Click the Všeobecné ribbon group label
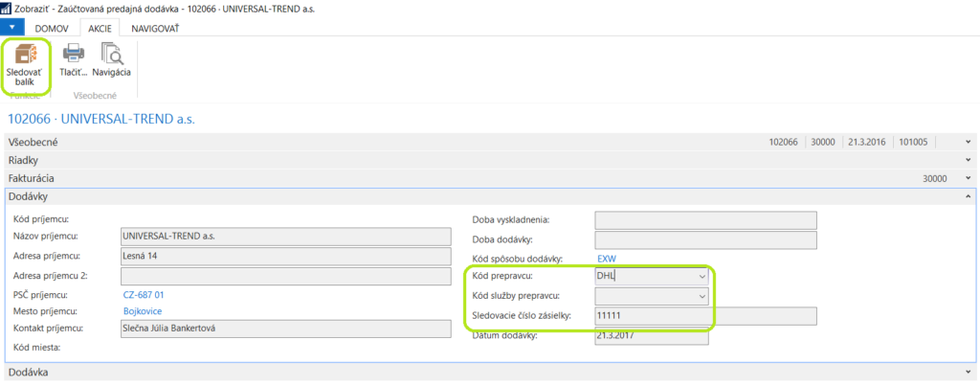980x386 pixels. (95, 96)
